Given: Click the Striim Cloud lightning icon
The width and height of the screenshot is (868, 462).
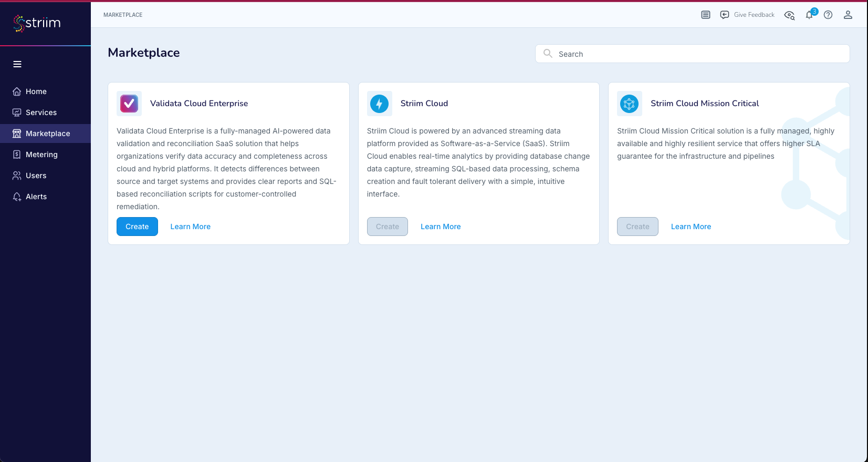Looking at the screenshot, I should coord(380,104).
